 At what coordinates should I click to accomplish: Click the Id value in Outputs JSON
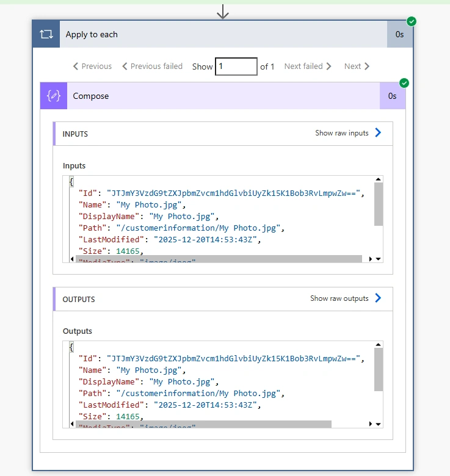tap(233, 358)
